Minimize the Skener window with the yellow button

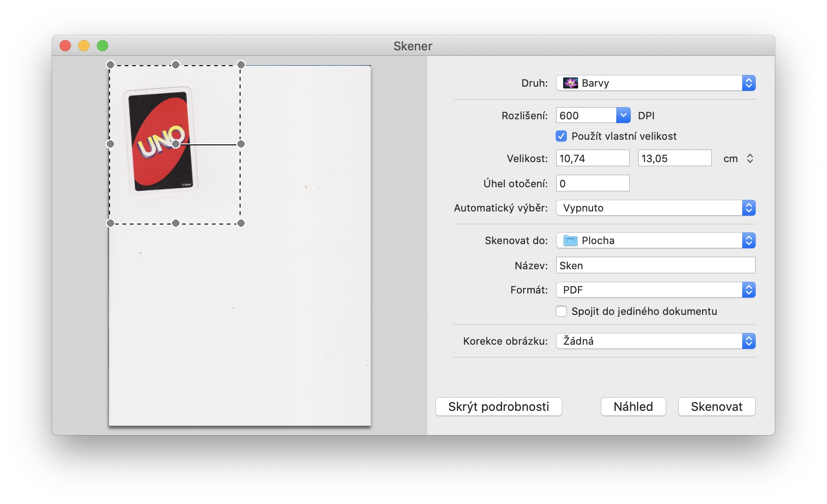tap(84, 46)
